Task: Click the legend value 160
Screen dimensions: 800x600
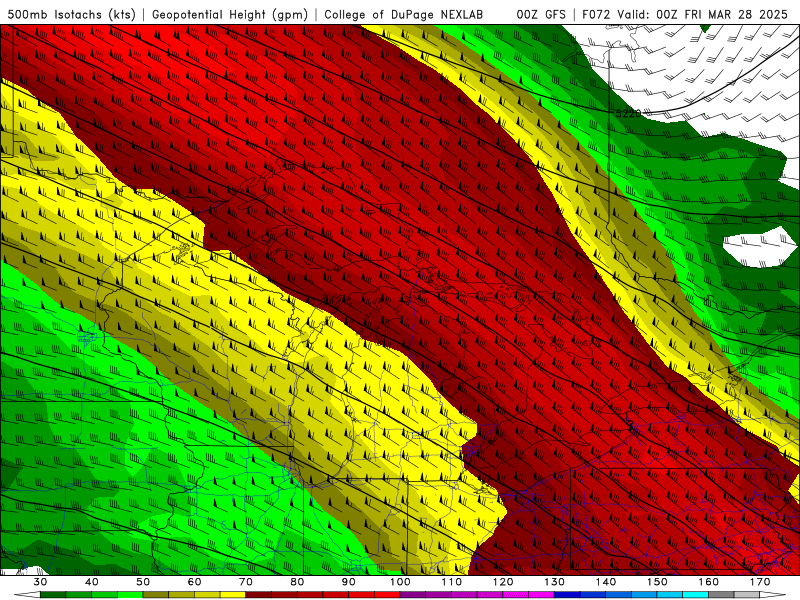Action: [709, 582]
